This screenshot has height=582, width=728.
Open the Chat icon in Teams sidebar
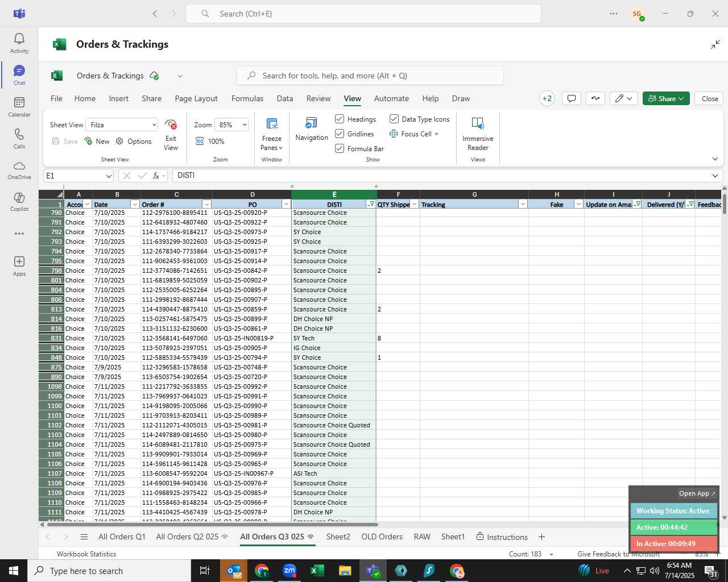pyautogui.click(x=19, y=75)
